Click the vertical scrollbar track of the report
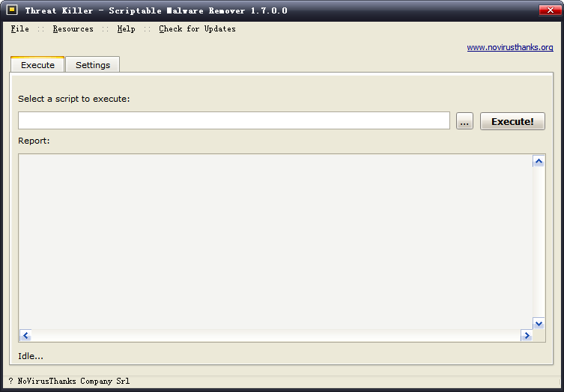Screen dimensions: 564x392 (x=539, y=241)
